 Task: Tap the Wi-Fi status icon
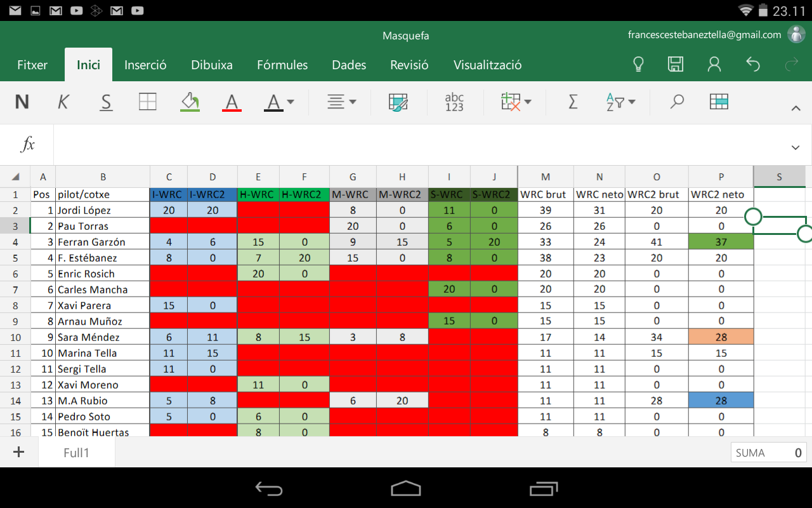click(745, 10)
